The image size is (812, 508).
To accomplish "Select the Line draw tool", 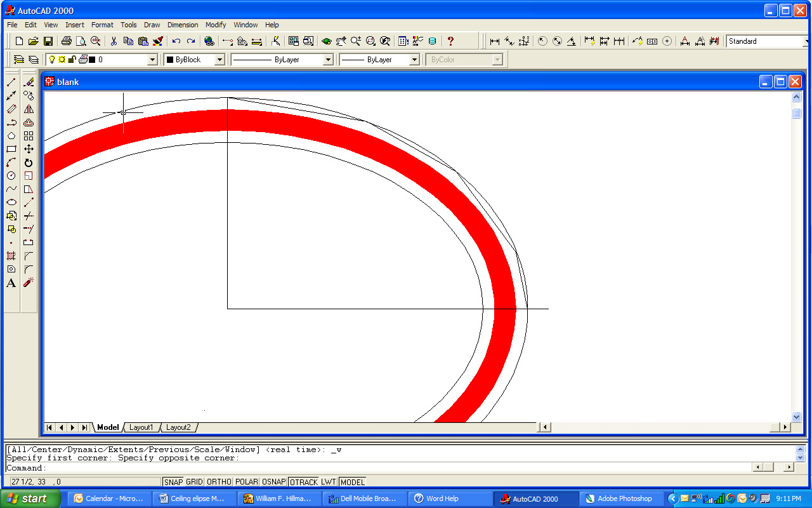I will [x=11, y=83].
